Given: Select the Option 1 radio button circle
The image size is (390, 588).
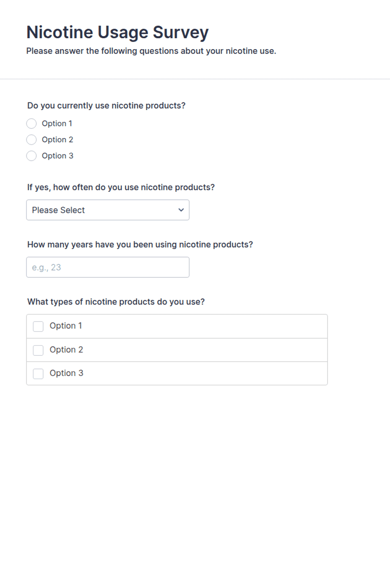Looking at the screenshot, I should [31, 123].
